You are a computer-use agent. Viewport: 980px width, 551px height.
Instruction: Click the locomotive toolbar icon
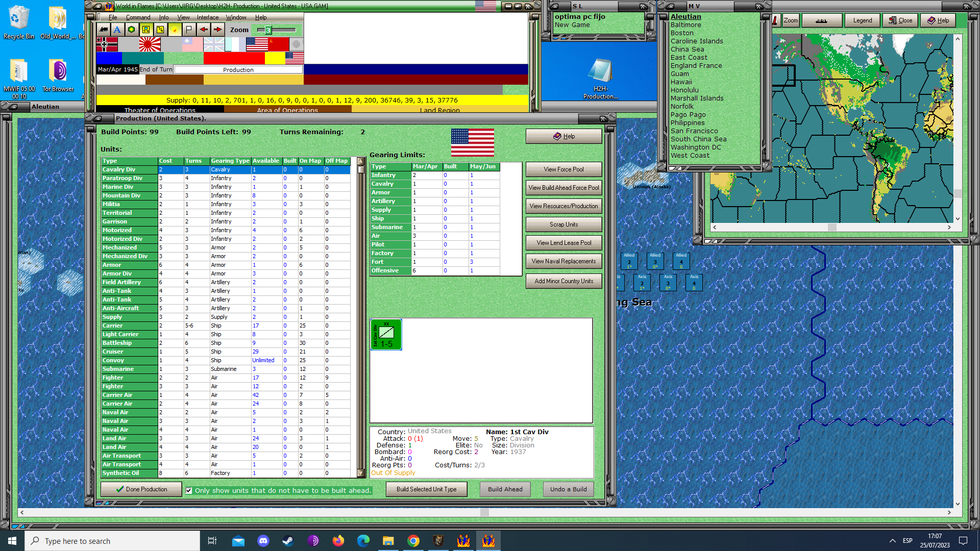[104, 30]
